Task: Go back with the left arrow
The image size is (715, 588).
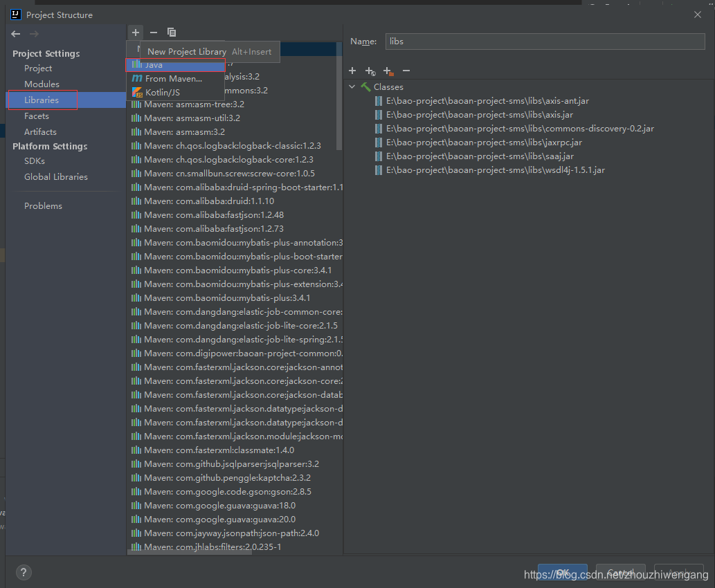Action: click(16, 34)
